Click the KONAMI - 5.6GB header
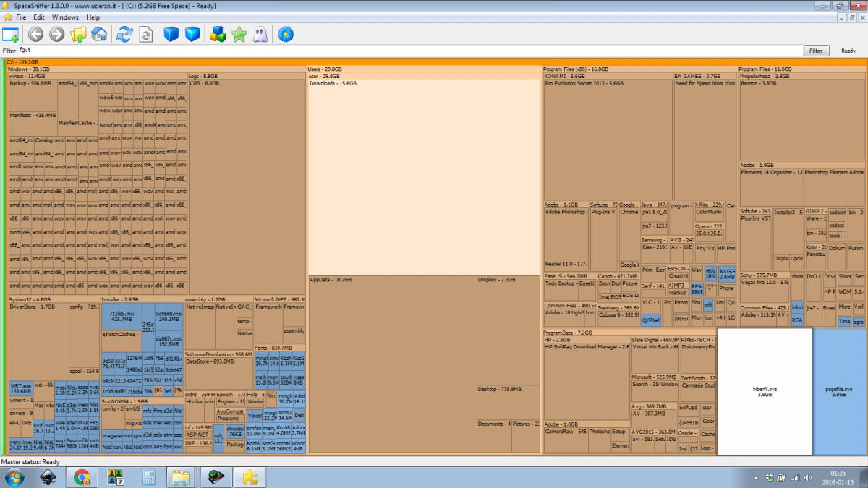This screenshot has width=868, height=488. (608, 76)
